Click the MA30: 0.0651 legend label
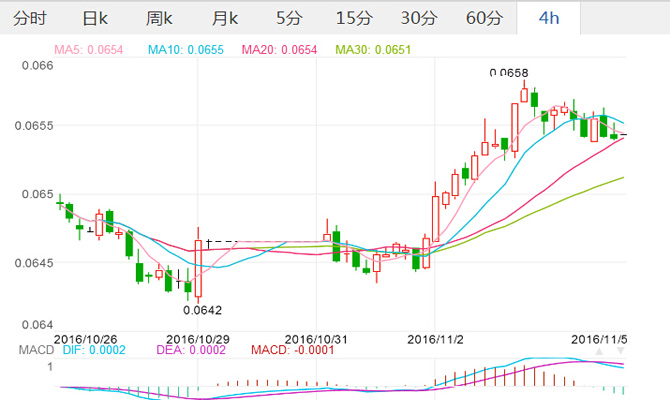670x400 pixels. pos(373,50)
